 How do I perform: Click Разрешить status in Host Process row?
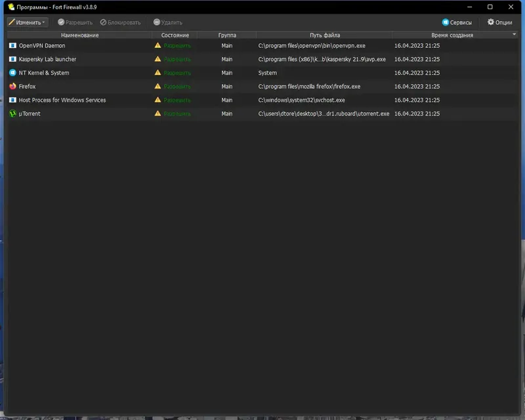coord(177,100)
